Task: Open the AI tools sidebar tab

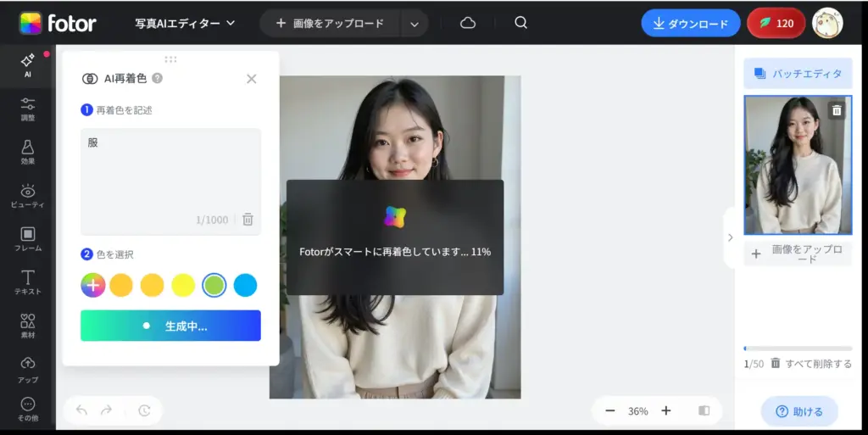Action: coord(27,66)
